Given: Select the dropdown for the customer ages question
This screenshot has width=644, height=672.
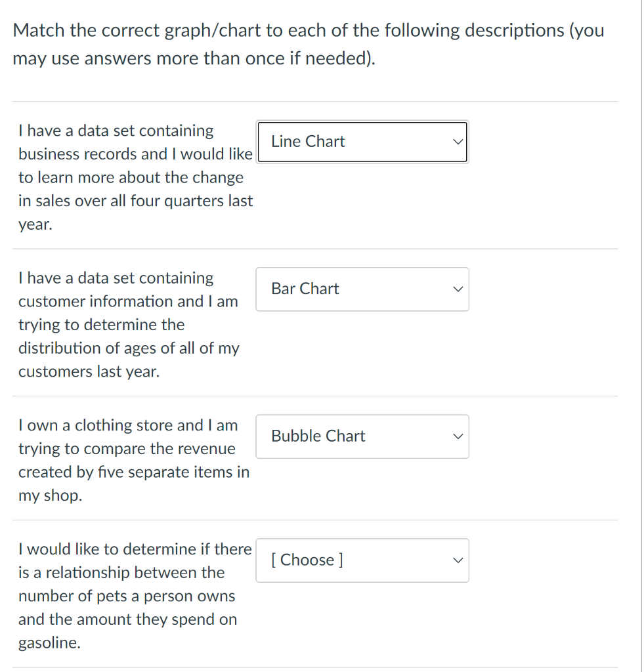Looking at the screenshot, I should [362, 289].
